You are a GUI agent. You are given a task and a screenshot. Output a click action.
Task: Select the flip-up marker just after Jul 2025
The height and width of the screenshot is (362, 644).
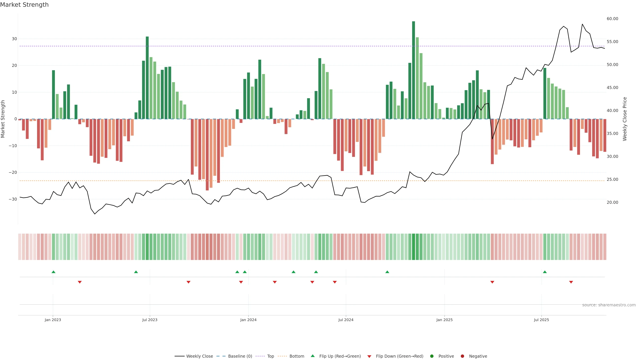(545, 272)
